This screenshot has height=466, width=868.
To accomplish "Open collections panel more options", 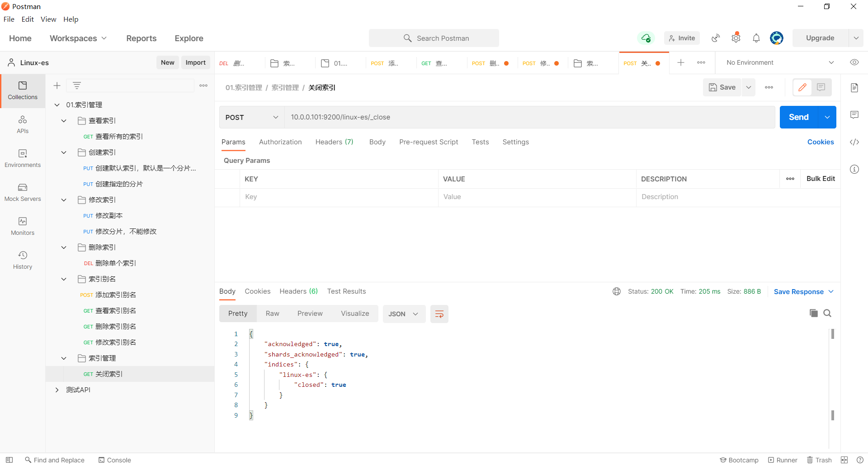I will 203,86.
